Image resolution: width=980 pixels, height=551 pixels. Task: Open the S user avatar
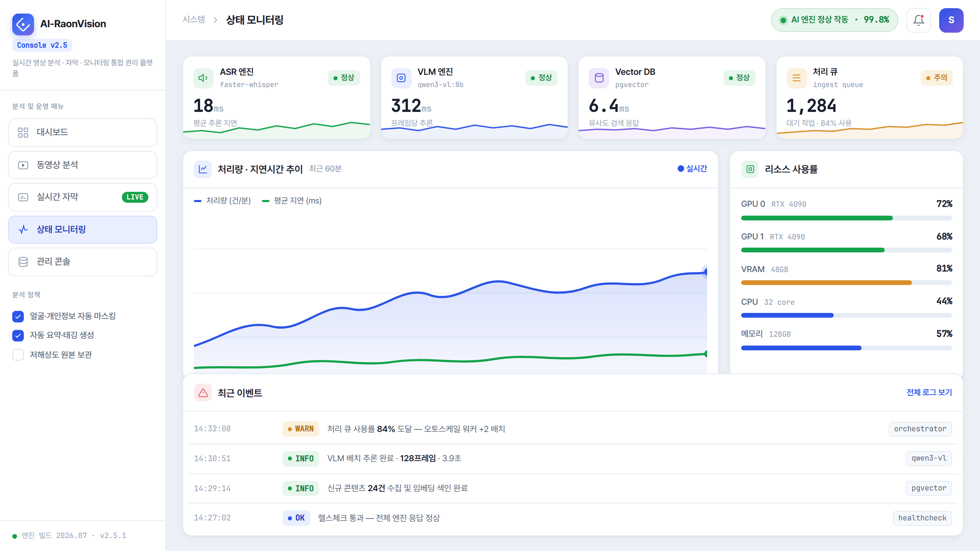[951, 20]
